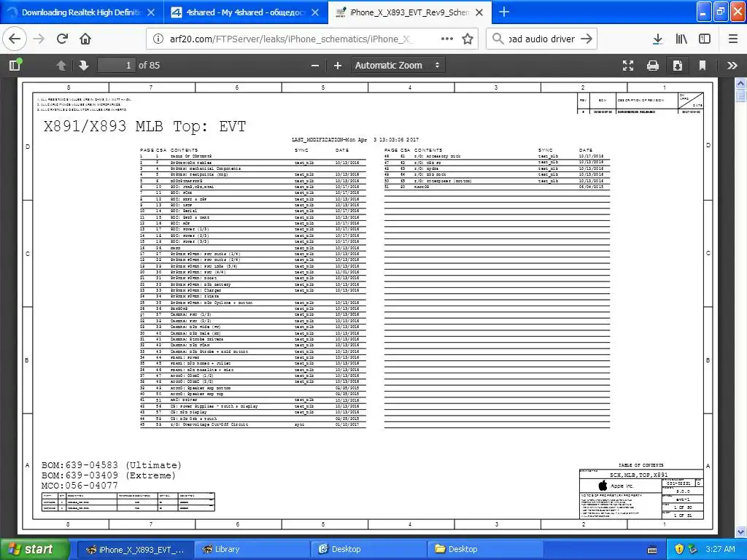Screen dimensions: 747x560
Task: Select the iPhone_X_X893_EVT_Rev9 schematic tab
Action: tap(409, 12)
